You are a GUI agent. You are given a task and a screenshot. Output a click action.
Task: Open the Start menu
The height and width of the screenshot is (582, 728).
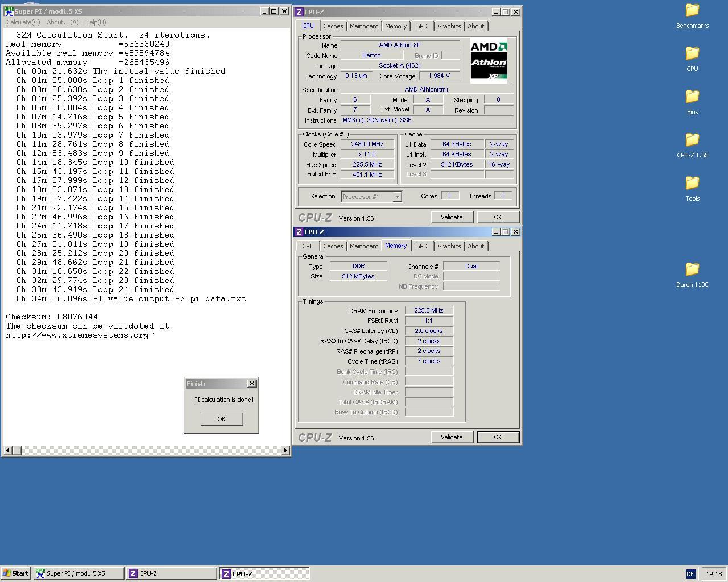click(16, 573)
